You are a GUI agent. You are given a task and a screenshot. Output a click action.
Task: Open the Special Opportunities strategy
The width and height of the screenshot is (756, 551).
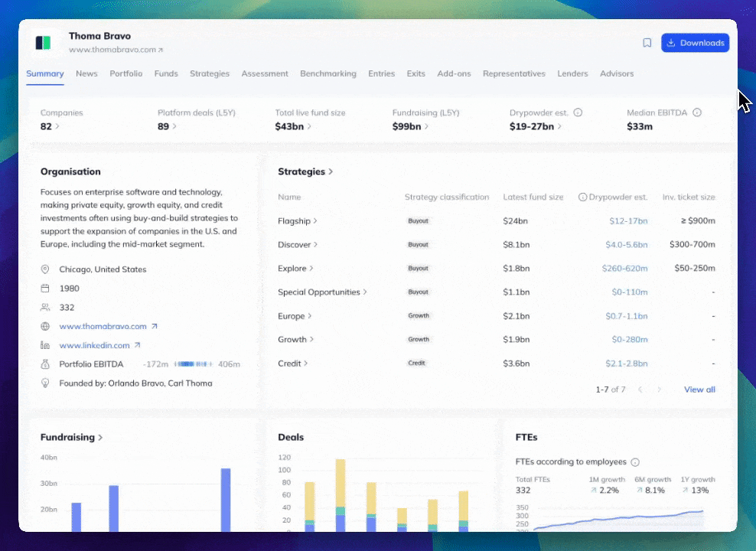pyautogui.click(x=322, y=292)
